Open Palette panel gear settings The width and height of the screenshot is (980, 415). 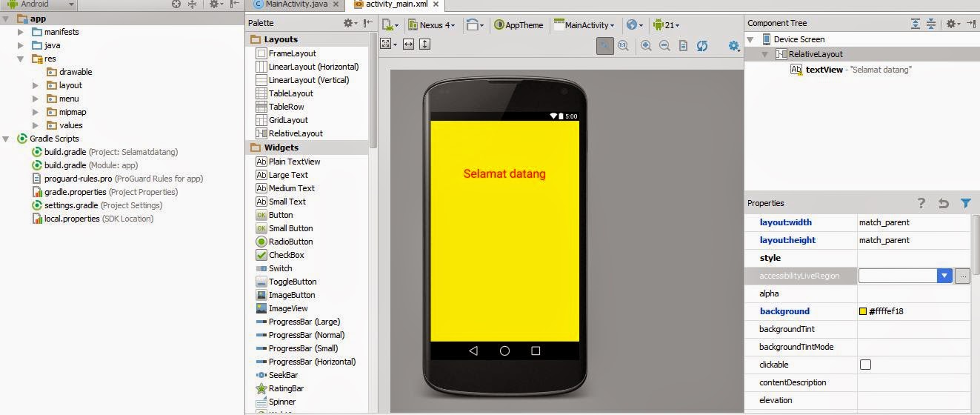tap(351, 24)
